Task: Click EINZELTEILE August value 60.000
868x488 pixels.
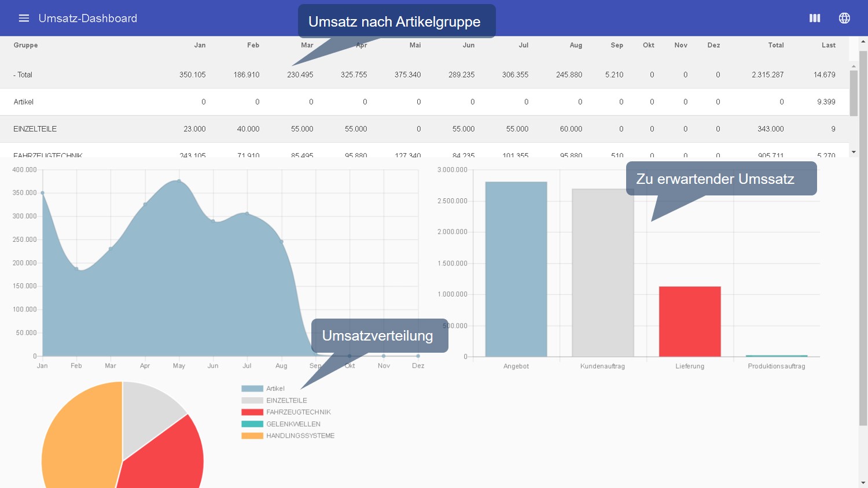Action: pos(571,129)
